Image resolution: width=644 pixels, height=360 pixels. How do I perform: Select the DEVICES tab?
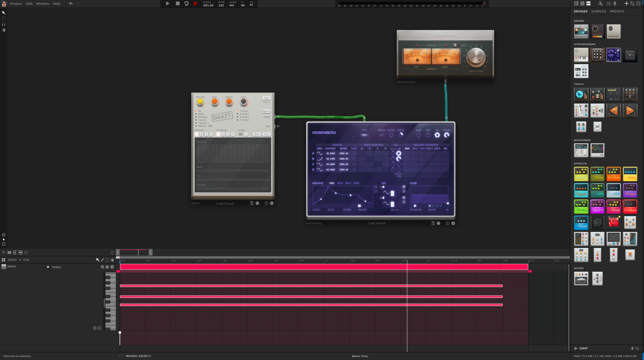(x=581, y=11)
